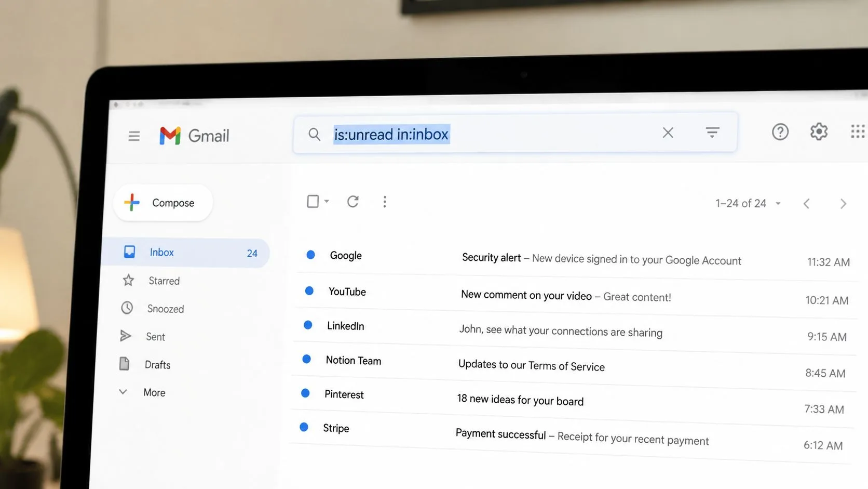868x489 pixels.
Task: Go to older messages arrow
Action: pyautogui.click(x=843, y=204)
